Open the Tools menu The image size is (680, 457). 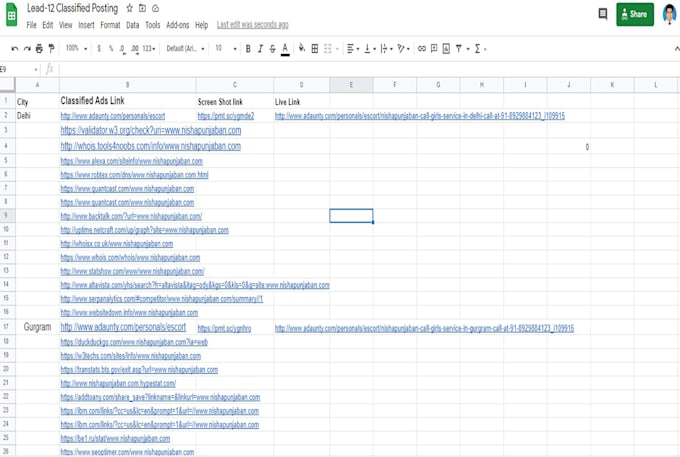click(153, 25)
